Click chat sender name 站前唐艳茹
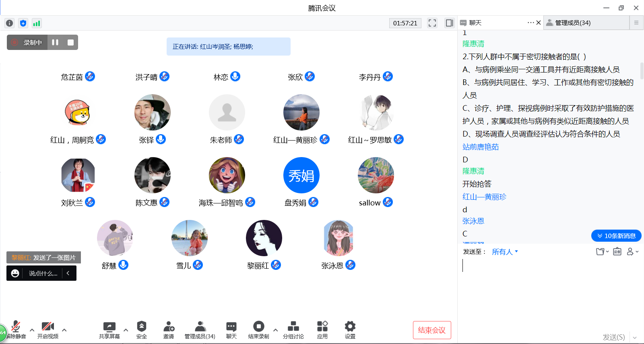644x344 pixels. (481, 147)
